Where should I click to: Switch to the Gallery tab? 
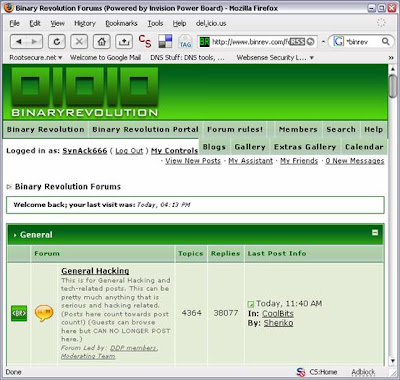pyautogui.click(x=250, y=147)
